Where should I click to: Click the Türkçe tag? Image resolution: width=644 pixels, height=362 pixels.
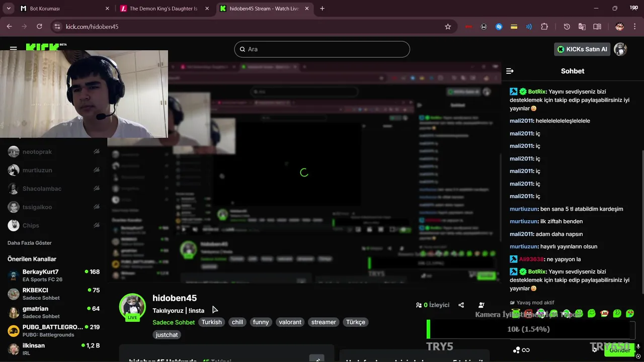[356, 322]
